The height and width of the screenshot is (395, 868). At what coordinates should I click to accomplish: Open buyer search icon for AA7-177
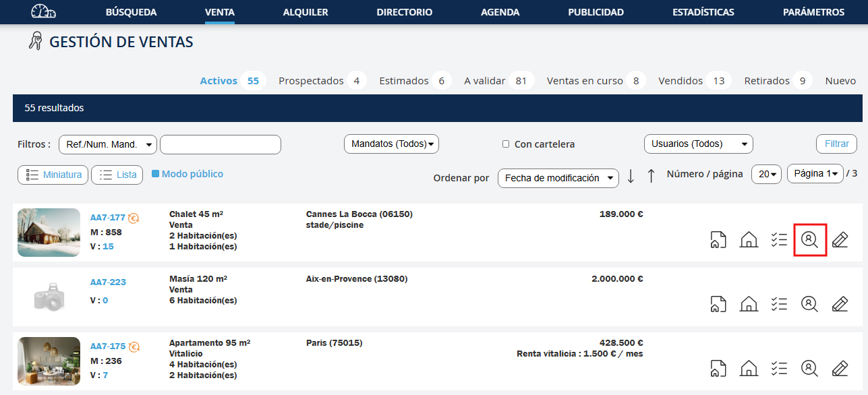[809, 239]
